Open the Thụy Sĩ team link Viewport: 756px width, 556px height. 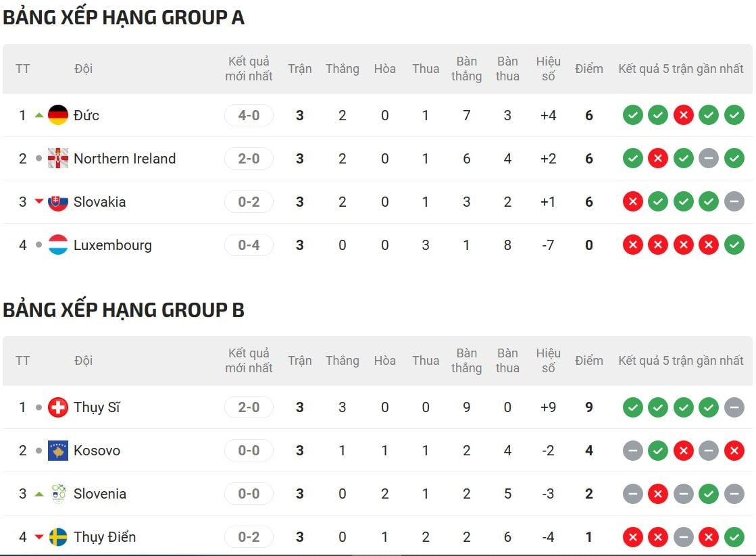pos(97,407)
